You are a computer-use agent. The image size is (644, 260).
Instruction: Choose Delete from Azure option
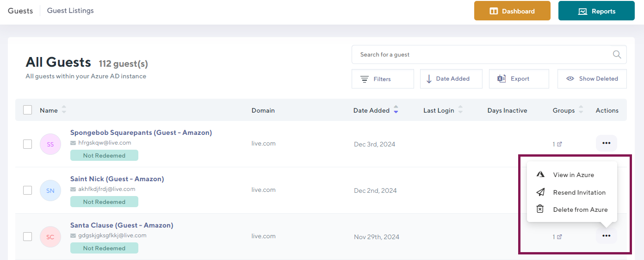coord(580,209)
